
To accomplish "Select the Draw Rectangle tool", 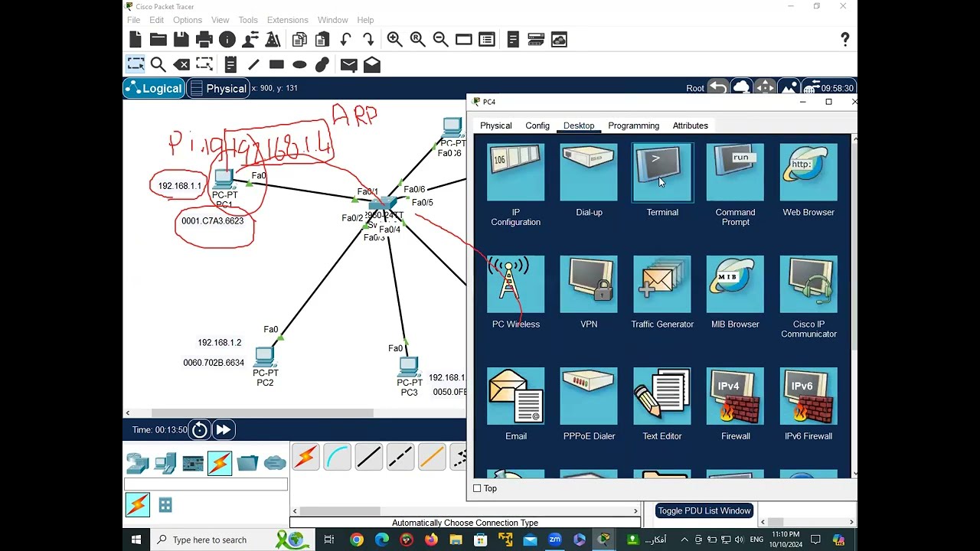I will pyautogui.click(x=276, y=65).
